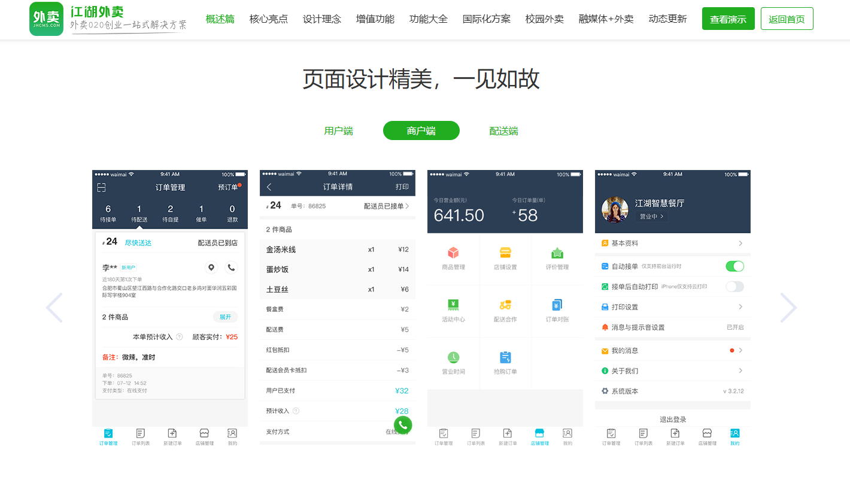The height and width of the screenshot is (504, 850).
Task: Tap the green floating phone call button
Action: tap(403, 425)
